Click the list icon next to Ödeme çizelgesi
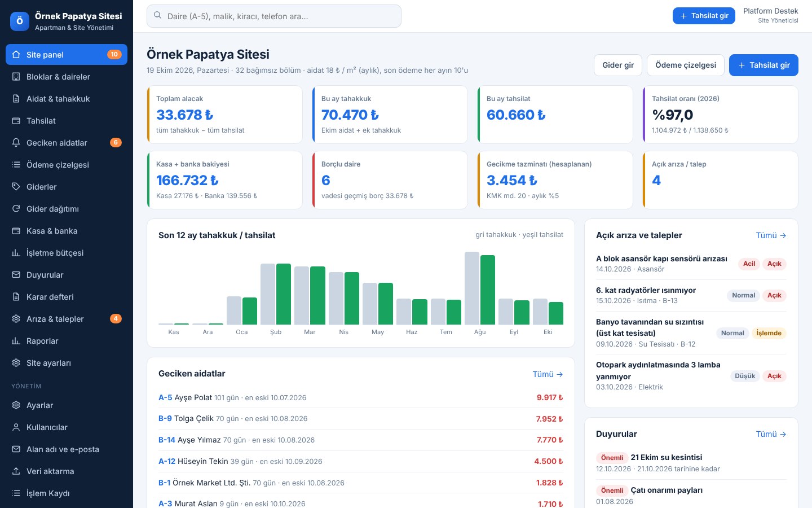The width and height of the screenshot is (812, 508). pyautogui.click(x=16, y=165)
